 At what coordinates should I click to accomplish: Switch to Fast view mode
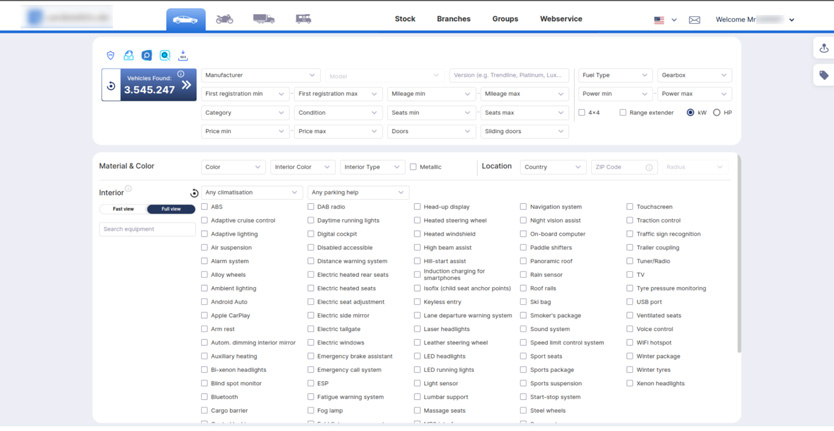pos(123,209)
